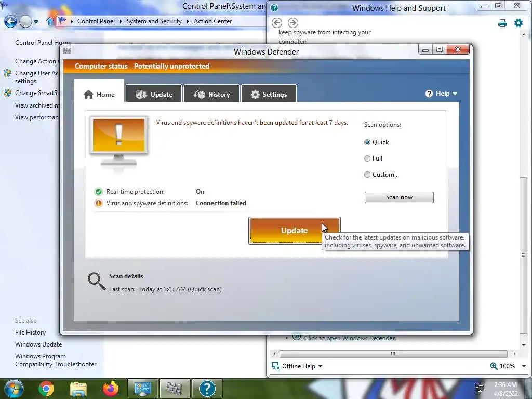Click the Last scan time text
Screen dimensions: 532x399
pyautogui.click(x=165, y=289)
